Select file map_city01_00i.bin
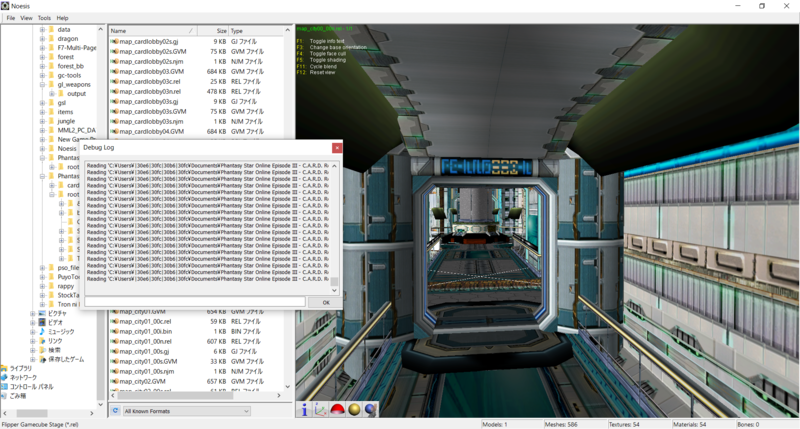 point(146,332)
